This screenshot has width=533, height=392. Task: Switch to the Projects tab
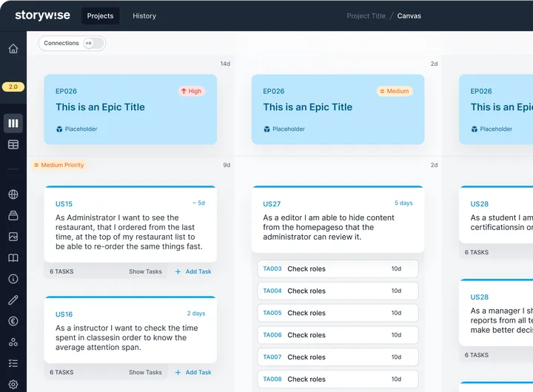(x=100, y=16)
